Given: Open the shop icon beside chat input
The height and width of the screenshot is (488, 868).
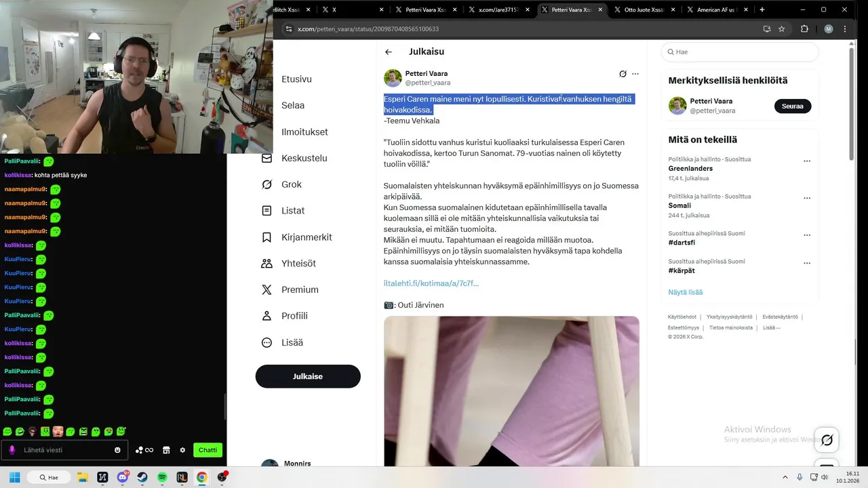Looking at the screenshot, I should tap(166, 450).
